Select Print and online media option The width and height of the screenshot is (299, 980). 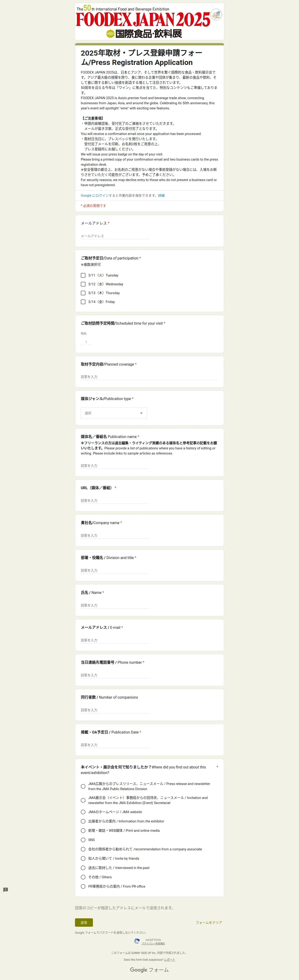tap(83, 831)
